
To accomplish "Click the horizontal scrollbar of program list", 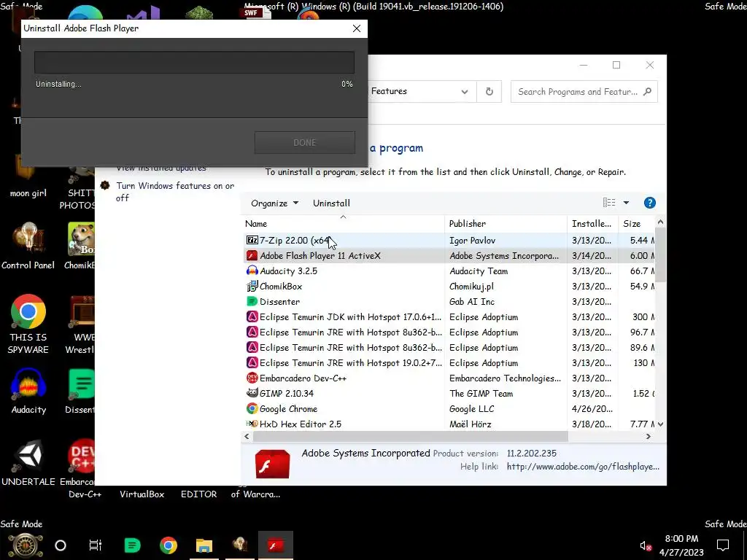I will coord(411,436).
